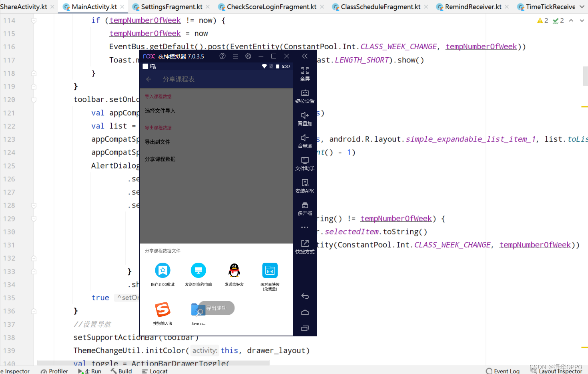Switch to CheckScoreLoginFragment.kt tab
Image resolution: width=588 pixels, height=374 pixels.
click(271, 7)
